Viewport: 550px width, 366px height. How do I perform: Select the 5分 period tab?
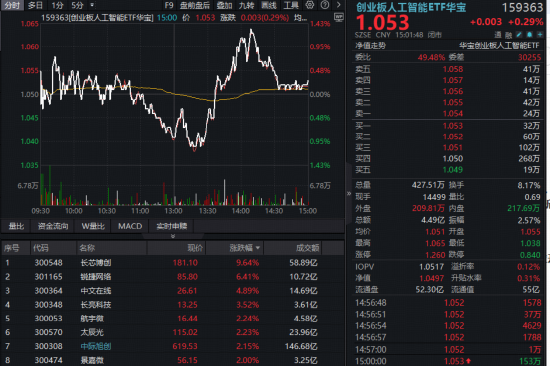pyautogui.click(x=77, y=5)
